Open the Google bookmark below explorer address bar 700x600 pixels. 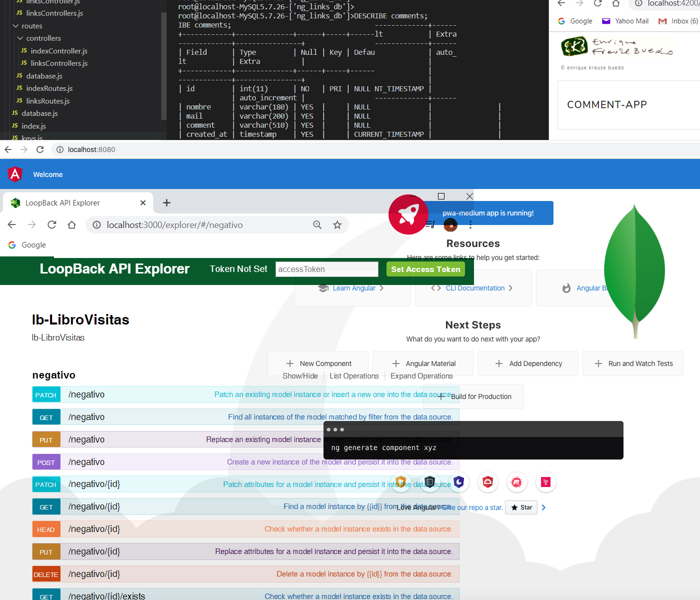coord(27,245)
